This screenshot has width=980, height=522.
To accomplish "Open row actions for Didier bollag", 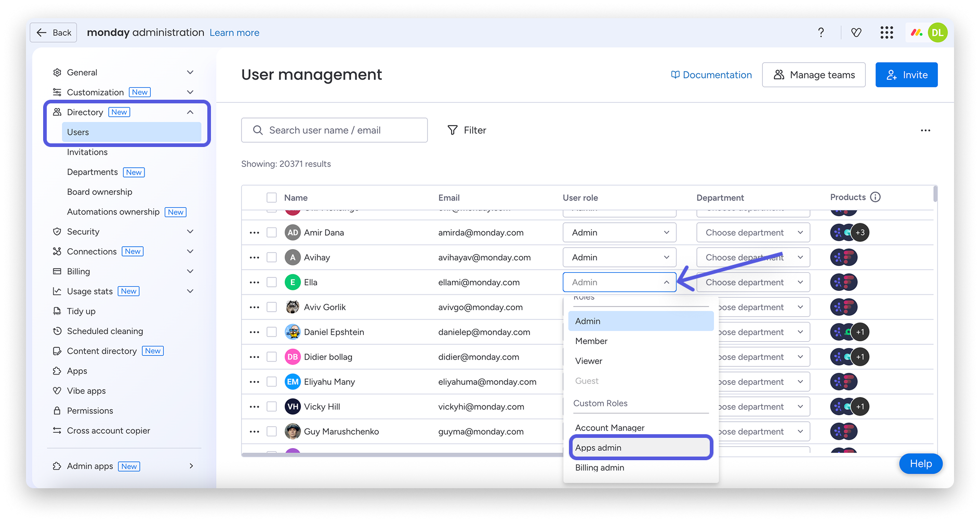I will coord(254,357).
